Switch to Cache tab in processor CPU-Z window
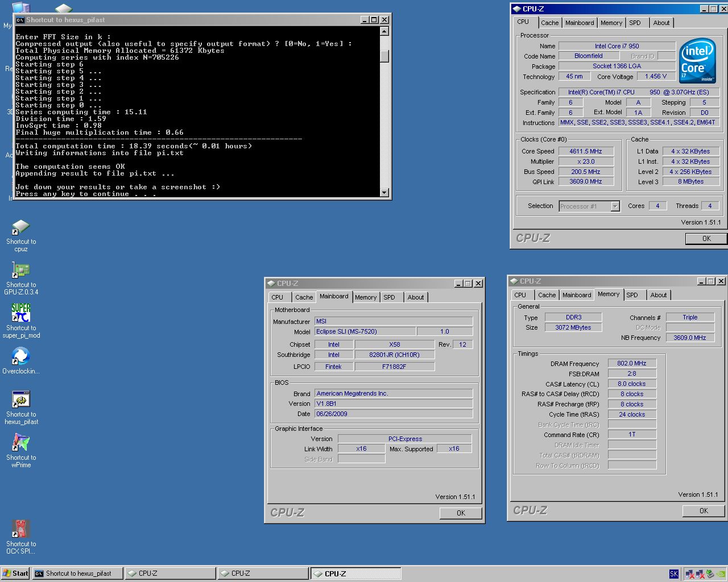 coord(549,23)
